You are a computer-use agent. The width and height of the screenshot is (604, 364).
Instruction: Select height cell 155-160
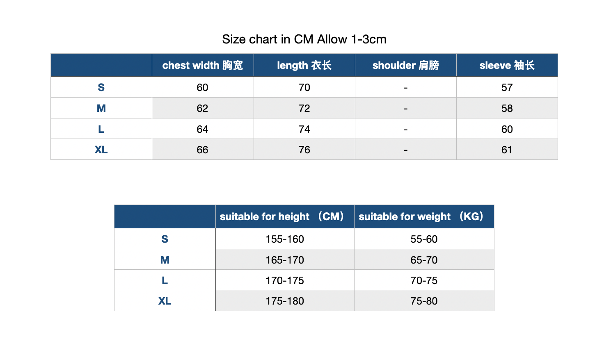tap(285, 239)
